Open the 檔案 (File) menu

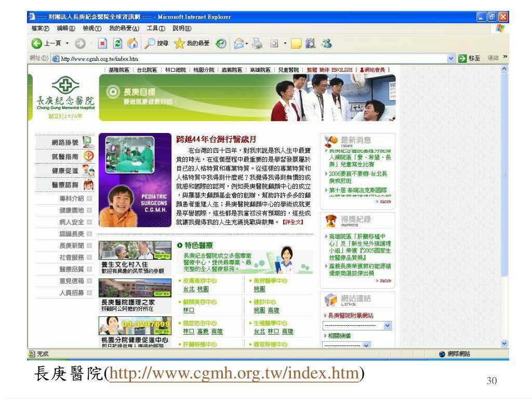click(x=40, y=28)
